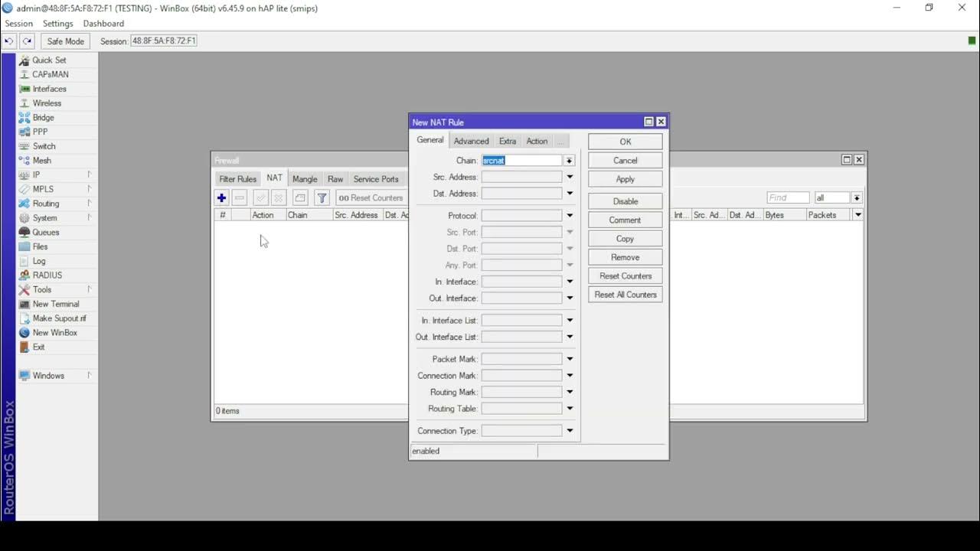Screen dimensions: 980x551
Task: Open PPP in sidebar
Action: tap(40, 132)
